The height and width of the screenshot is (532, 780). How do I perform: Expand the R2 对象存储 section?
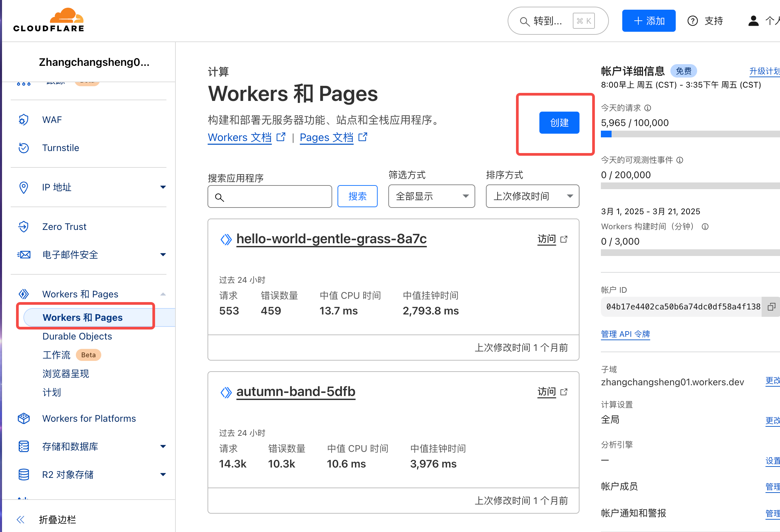point(163,475)
